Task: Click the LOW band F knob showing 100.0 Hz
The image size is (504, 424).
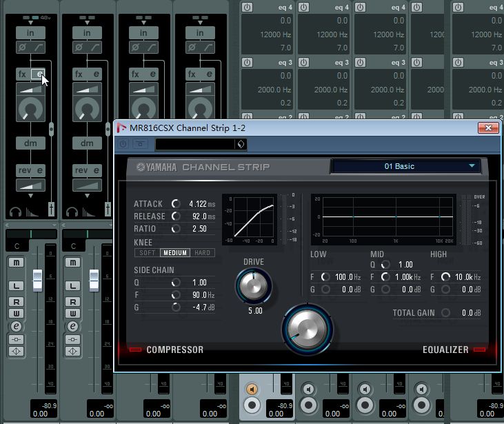Action: [325, 277]
